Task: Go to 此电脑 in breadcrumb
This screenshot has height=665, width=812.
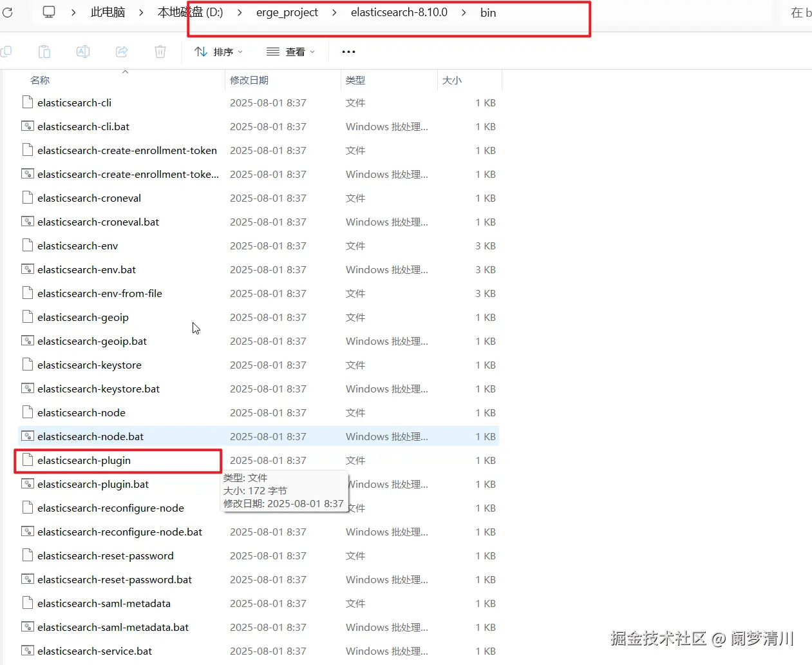Action: 108,12
